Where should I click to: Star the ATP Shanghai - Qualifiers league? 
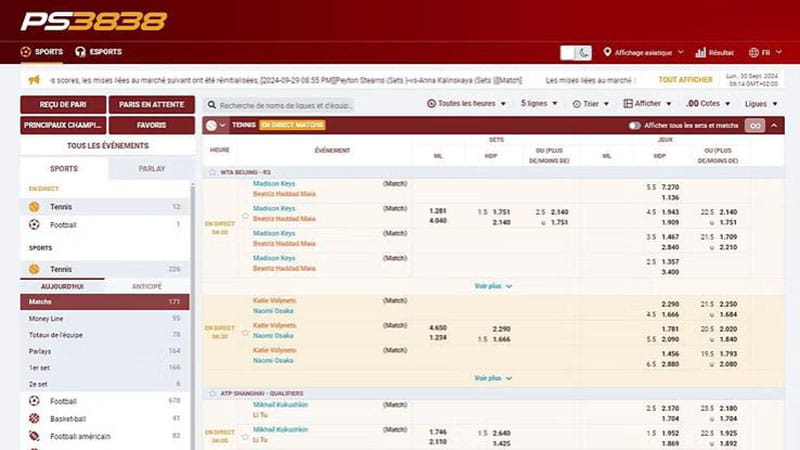click(211, 393)
